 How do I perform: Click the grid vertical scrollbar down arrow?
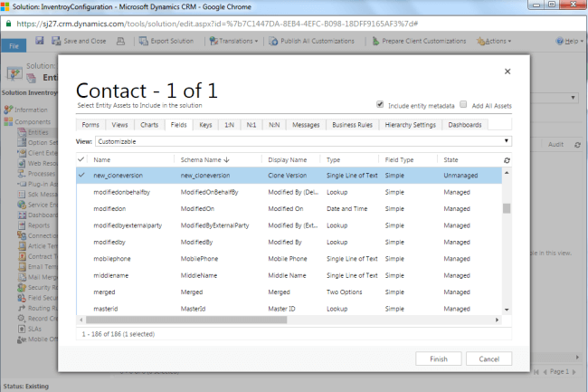[507, 310]
